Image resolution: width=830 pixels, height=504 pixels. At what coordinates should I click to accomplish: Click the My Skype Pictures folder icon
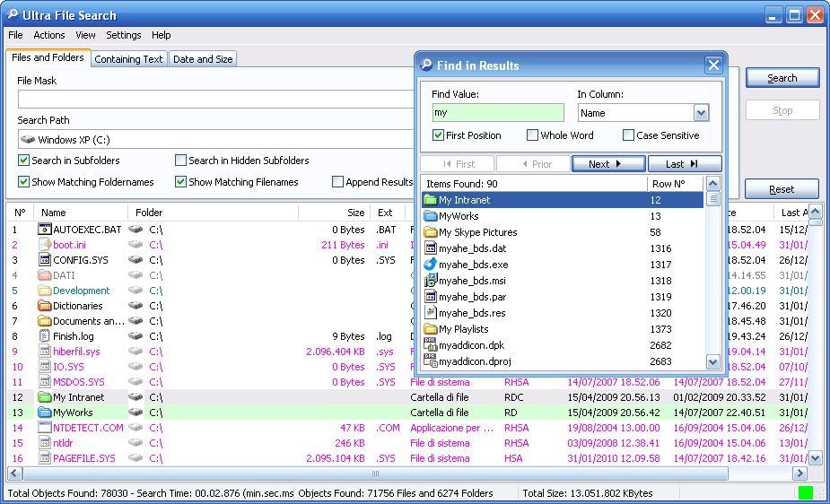click(431, 231)
